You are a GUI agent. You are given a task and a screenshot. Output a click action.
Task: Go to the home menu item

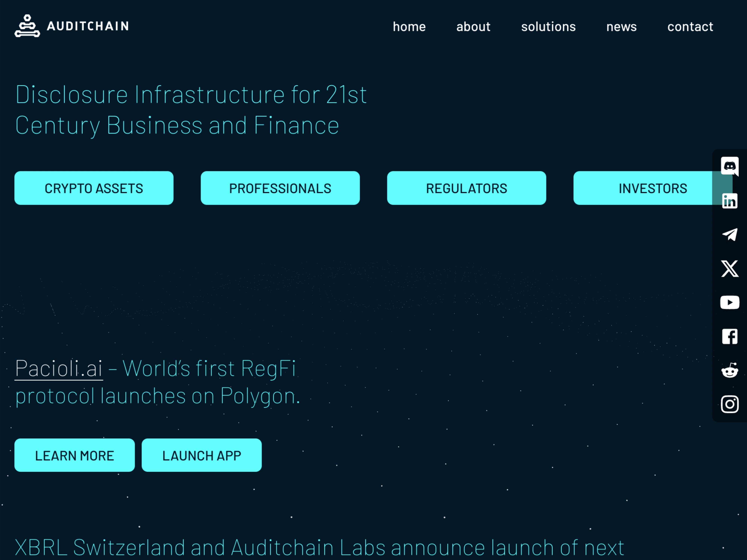coord(409,27)
